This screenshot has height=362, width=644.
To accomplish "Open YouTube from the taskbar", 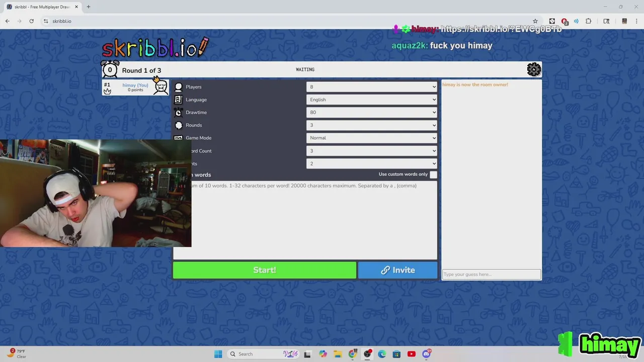I will 412,354.
